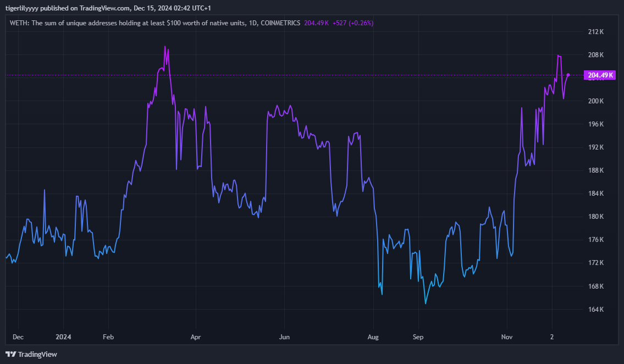
Task: Click the 208 K label on price axis
Action: point(596,55)
